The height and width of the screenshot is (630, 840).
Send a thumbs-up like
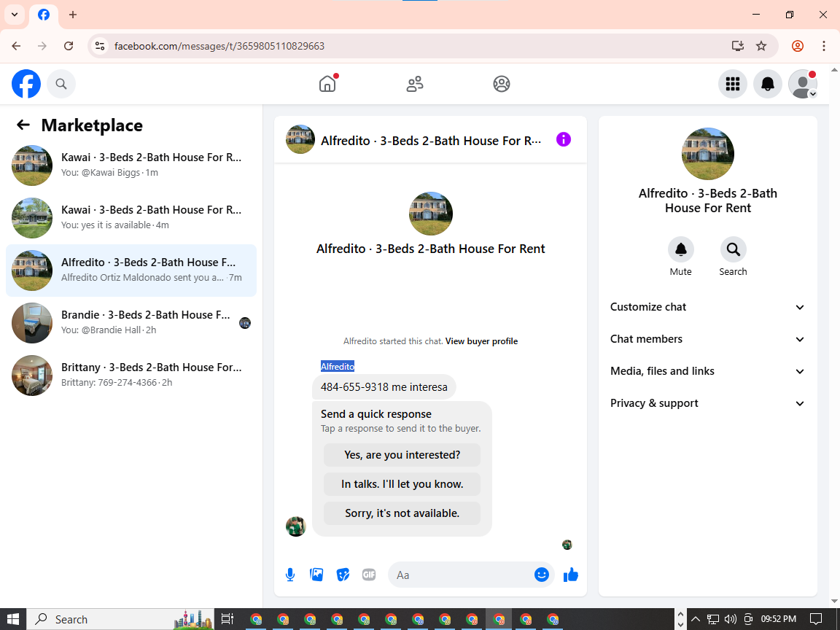tap(571, 575)
